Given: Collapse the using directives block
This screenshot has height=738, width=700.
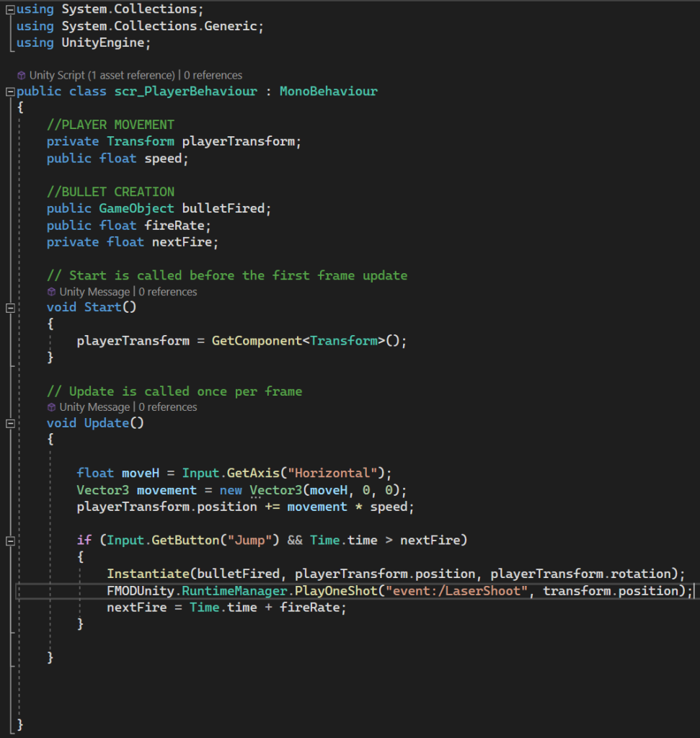Looking at the screenshot, I should (x=9, y=9).
